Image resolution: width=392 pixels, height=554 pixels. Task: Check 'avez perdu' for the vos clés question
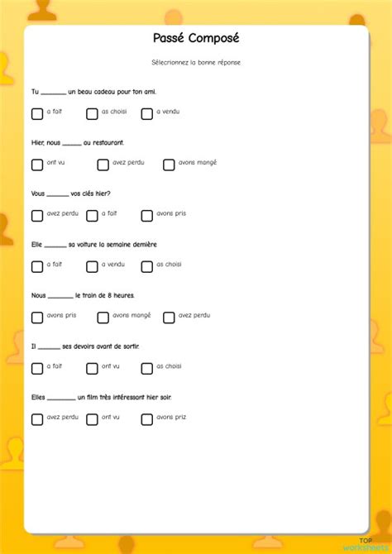[x=37, y=216]
